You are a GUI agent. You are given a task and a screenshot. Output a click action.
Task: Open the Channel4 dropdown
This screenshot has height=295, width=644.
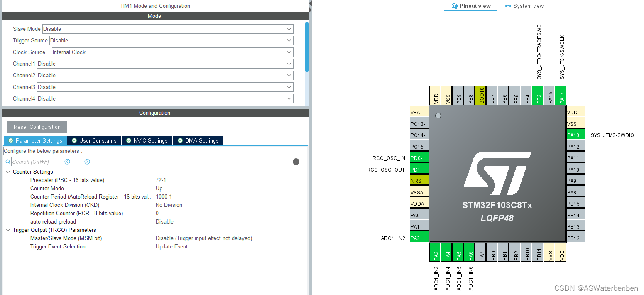click(289, 98)
